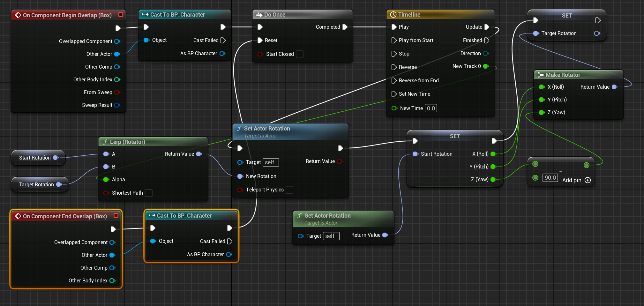Enable the Shortest Path checkbox
This screenshot has width=644, height=306.
click(x=149, y=193)
